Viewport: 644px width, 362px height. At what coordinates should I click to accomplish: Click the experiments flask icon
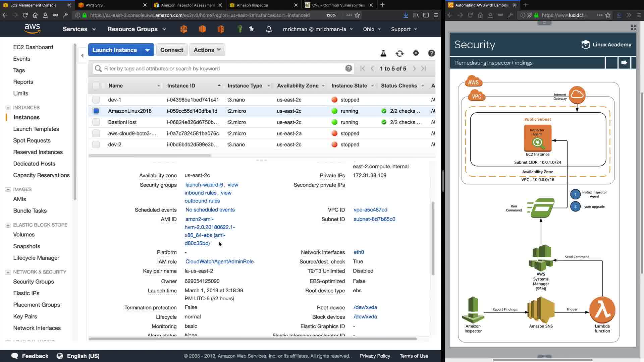(x=383, y=53)
